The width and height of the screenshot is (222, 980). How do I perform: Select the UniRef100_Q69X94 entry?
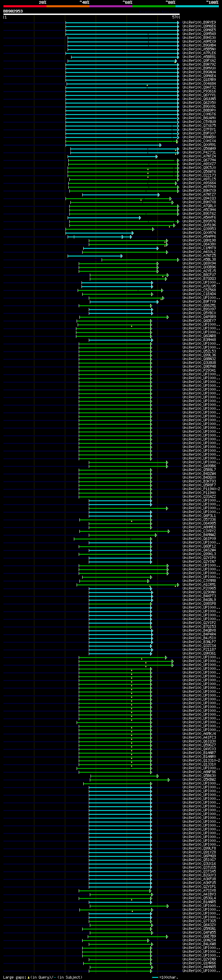(199, 263)
